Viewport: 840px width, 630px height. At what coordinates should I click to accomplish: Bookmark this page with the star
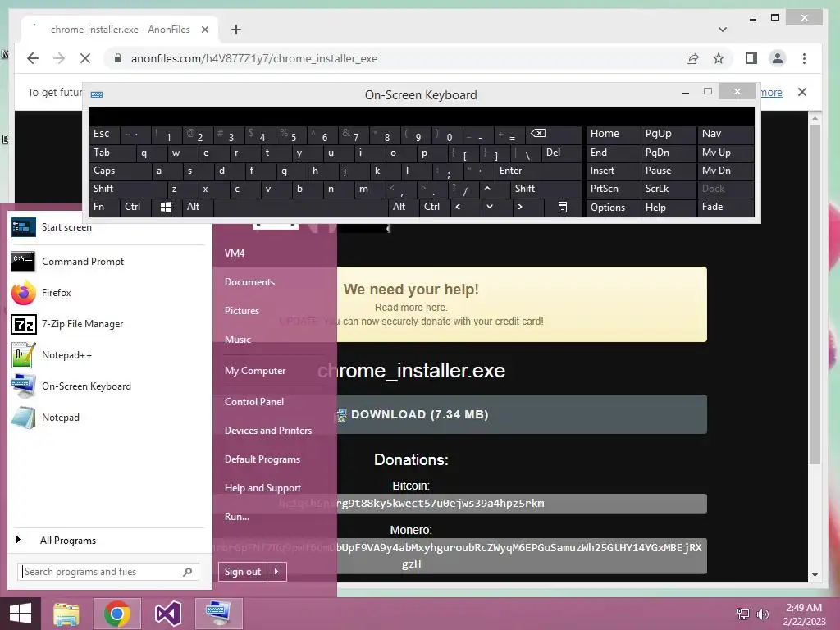pos(719,58)
